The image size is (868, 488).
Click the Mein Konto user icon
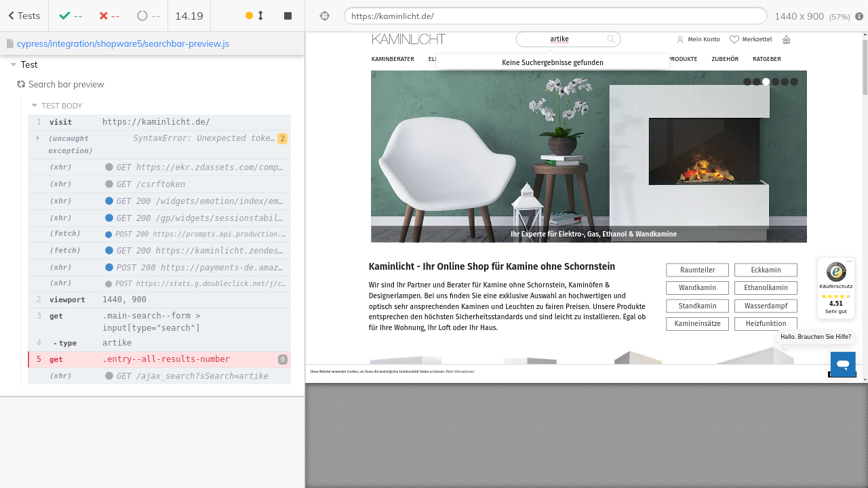coord(680,40)
